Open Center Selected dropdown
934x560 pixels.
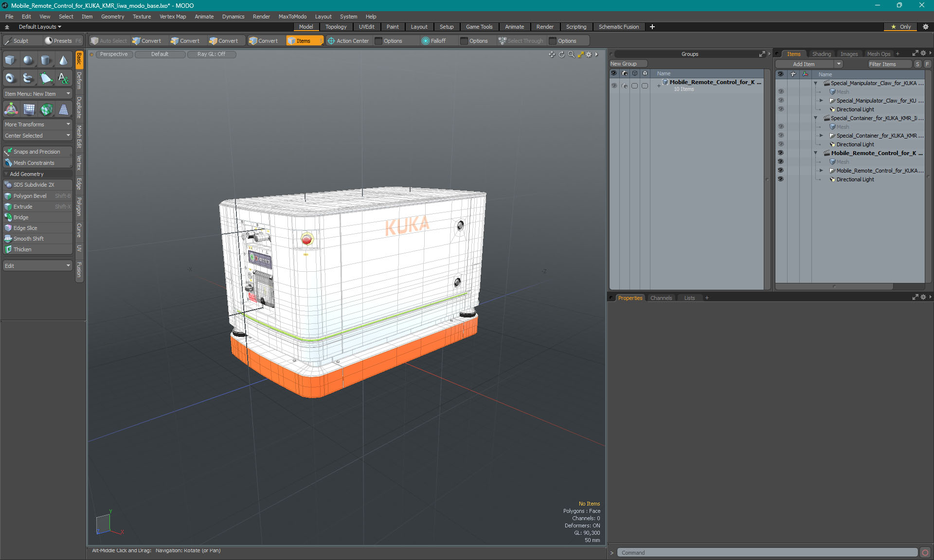pos(37,136)
